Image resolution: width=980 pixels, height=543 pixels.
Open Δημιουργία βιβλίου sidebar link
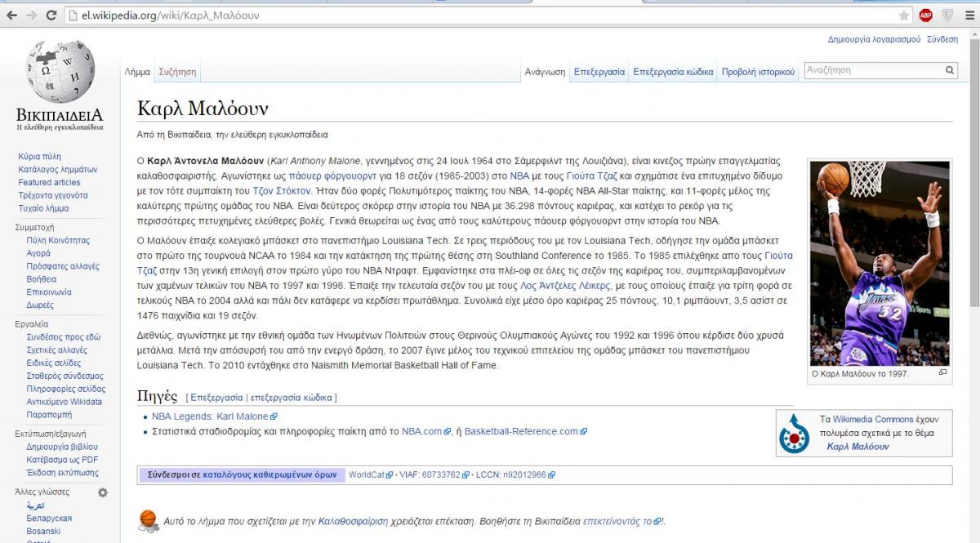[x=62, y=447]
